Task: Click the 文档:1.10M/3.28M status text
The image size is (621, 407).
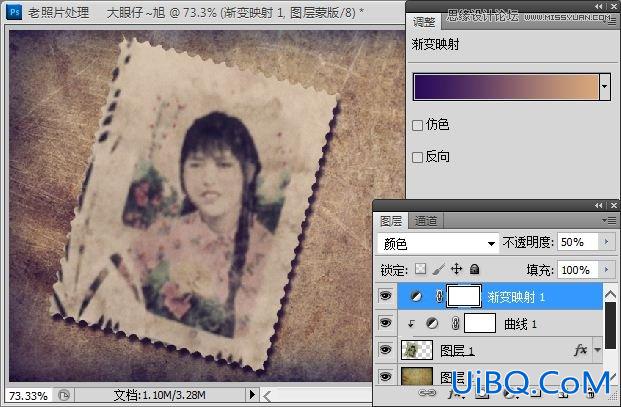Action: [160, 395]
